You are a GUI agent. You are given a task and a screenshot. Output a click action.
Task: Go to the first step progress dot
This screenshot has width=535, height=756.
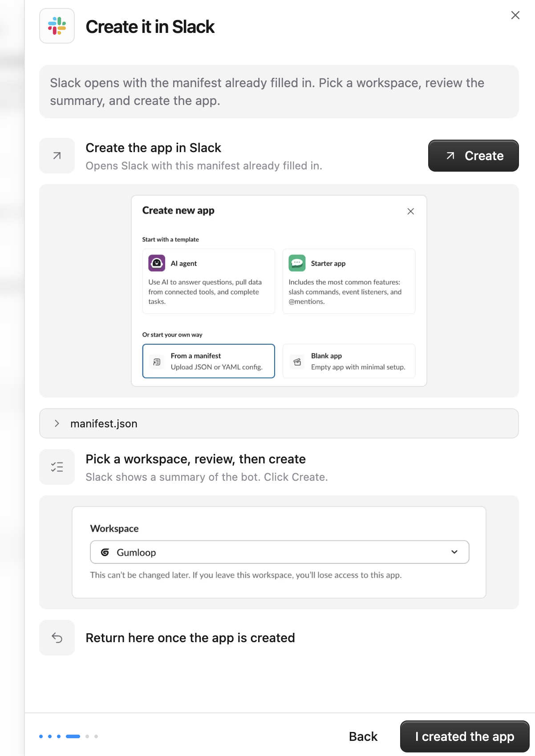click(41, 736)
